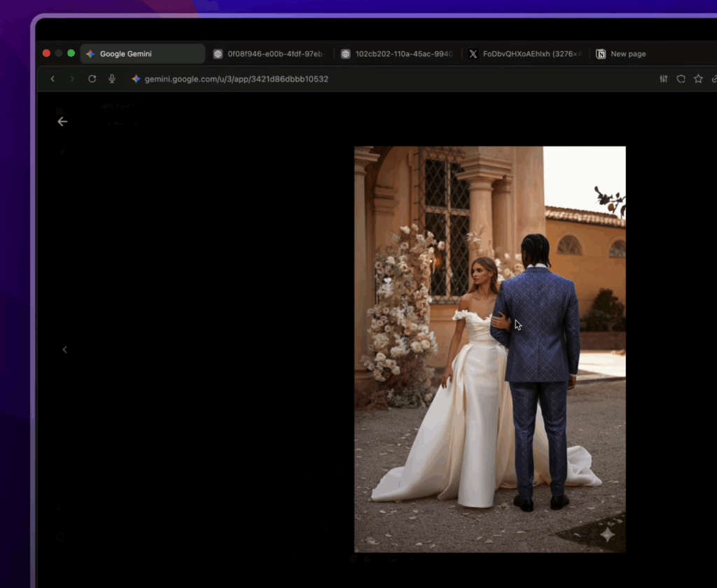The height and width of the screenshot is (588, 717).
Task: Click the previous image chevron on left
Action: 65,349
